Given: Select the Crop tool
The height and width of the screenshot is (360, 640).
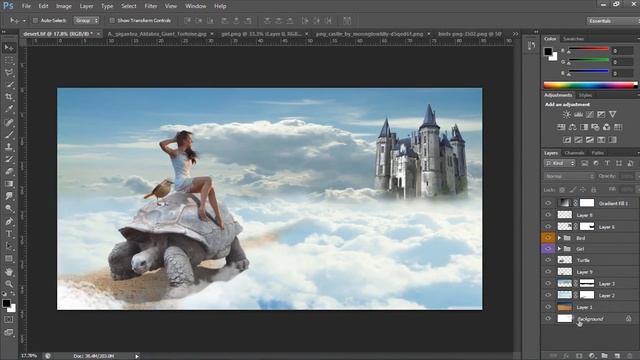Looking at the screenshot, I should (x=9, y=97).
